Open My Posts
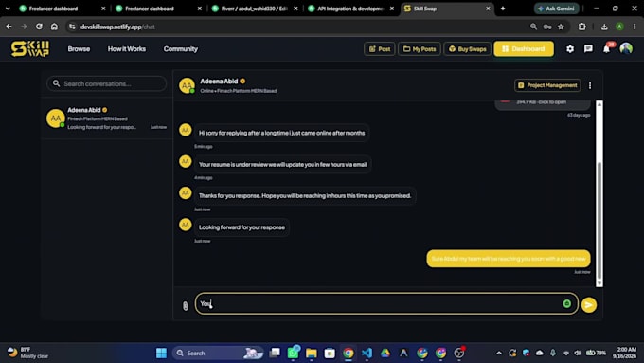Viewport: 644px width, 363px height. (420, 49)
